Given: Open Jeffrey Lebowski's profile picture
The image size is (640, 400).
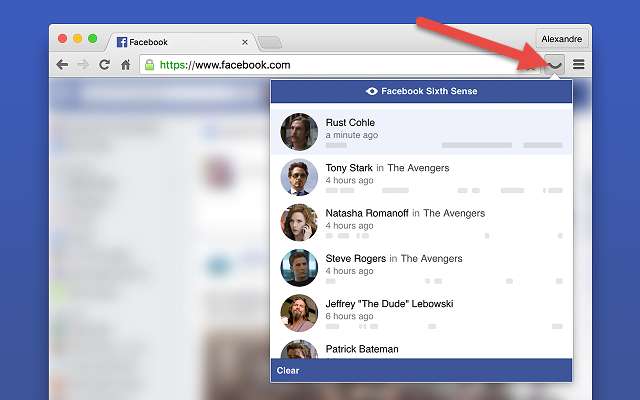Looking at the screenshot, I should (x=299, y=313).
